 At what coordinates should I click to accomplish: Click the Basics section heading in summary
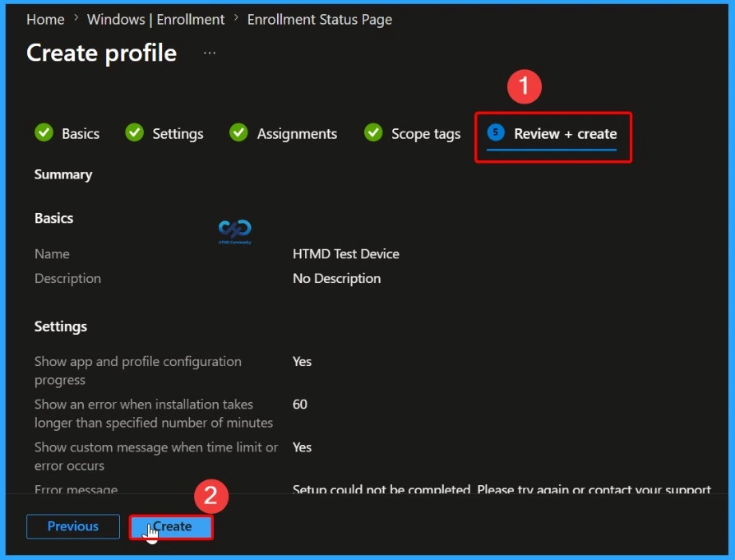tap(54, 218)
